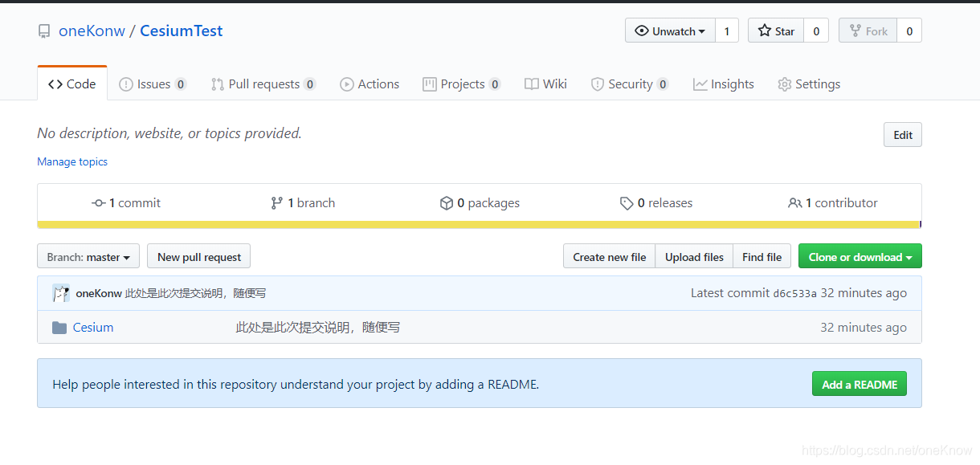Screen dimensions: 980x465
Task: Open the Branch: master dropdown
Action: click(x=88, y=257)
